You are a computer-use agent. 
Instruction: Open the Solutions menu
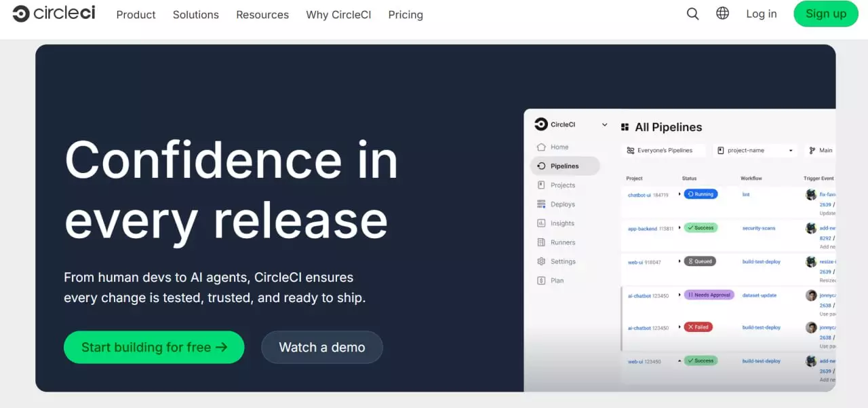click(x=195, y=14)
